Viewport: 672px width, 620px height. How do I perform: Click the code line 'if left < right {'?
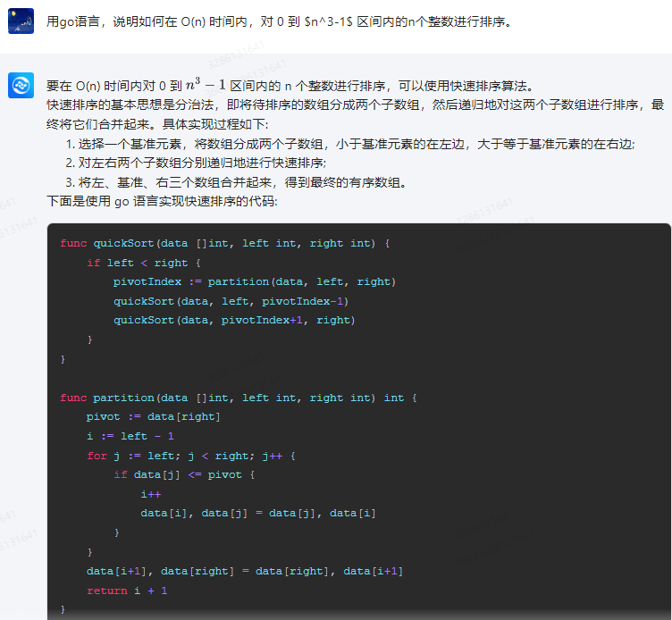coord(144,263)
